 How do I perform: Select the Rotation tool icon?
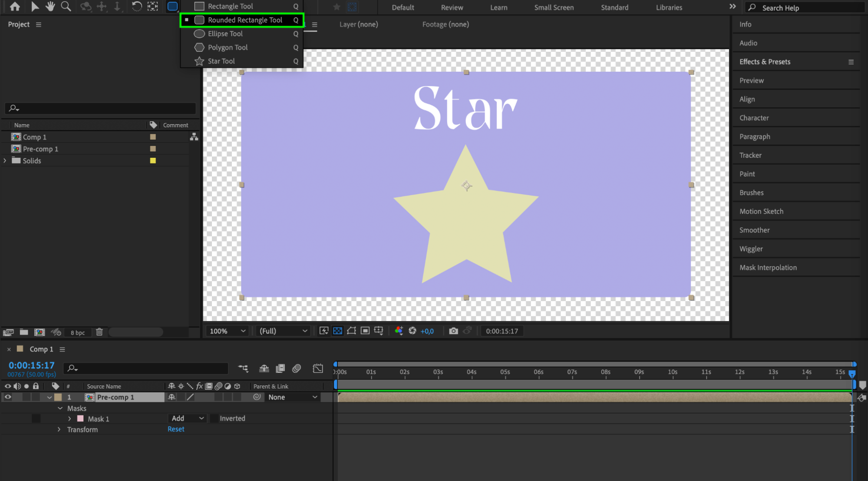[136, 7]
